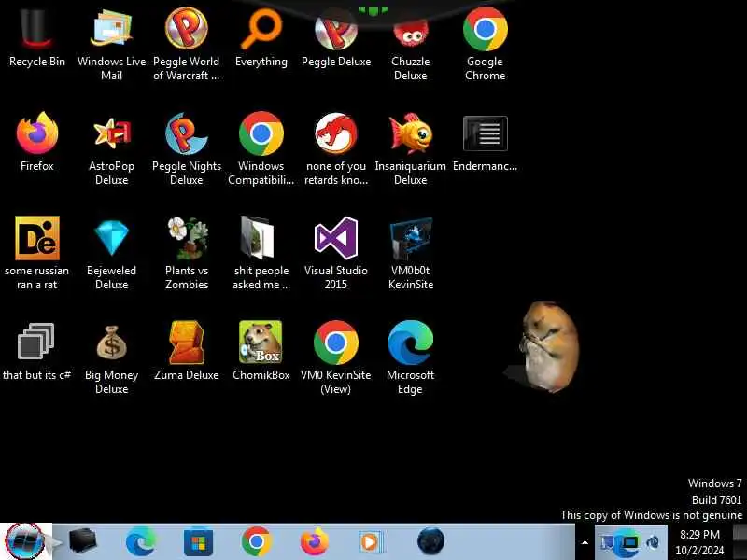Screen dimensions: 747x560
Task: Click the tray swirl icon beside the clock
Action: (653, 542)
